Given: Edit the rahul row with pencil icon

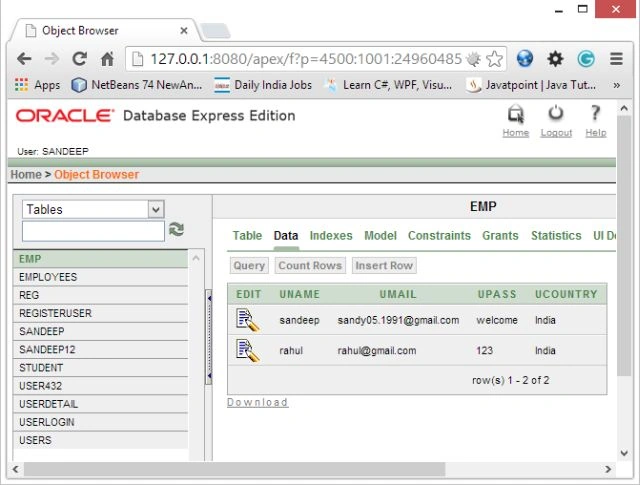Looking at the screenshot, I should pyautogui.click(x=247, y=351).
